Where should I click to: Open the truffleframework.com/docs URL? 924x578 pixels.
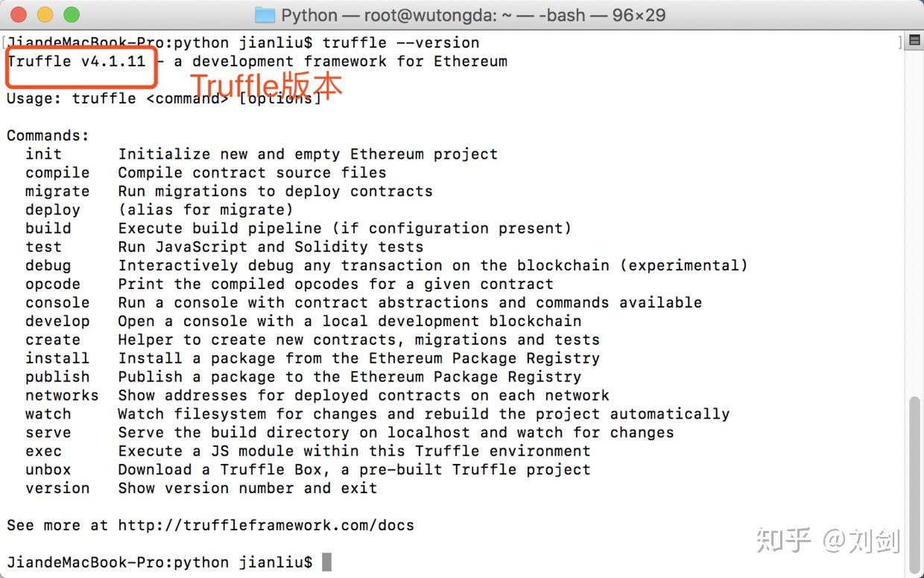pyautogui.click(x=266, y=525)
